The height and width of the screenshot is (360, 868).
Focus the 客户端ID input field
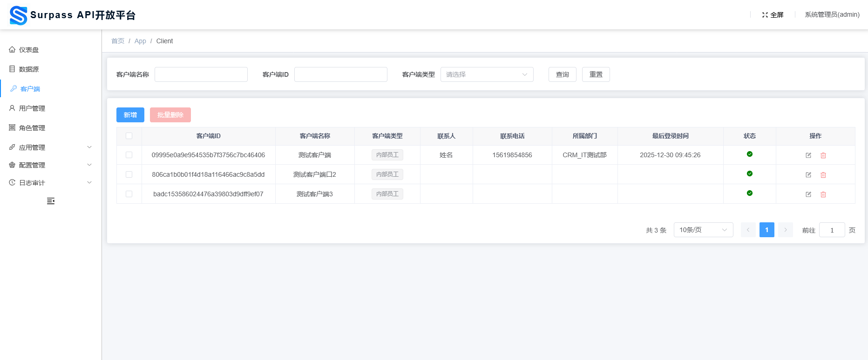click(341, 74)
